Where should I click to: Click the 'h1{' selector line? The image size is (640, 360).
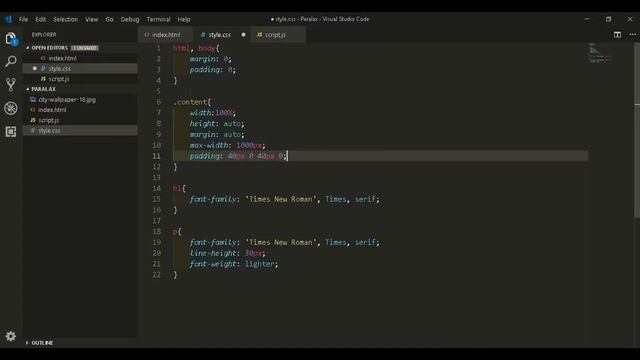[x=179, y=188]
